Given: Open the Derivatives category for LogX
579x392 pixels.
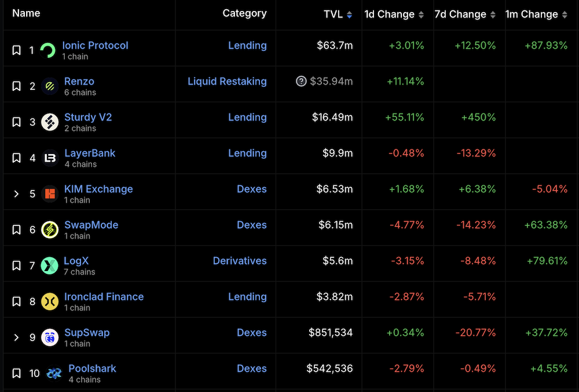Looking at the screenshot, I should pos(240,261).
